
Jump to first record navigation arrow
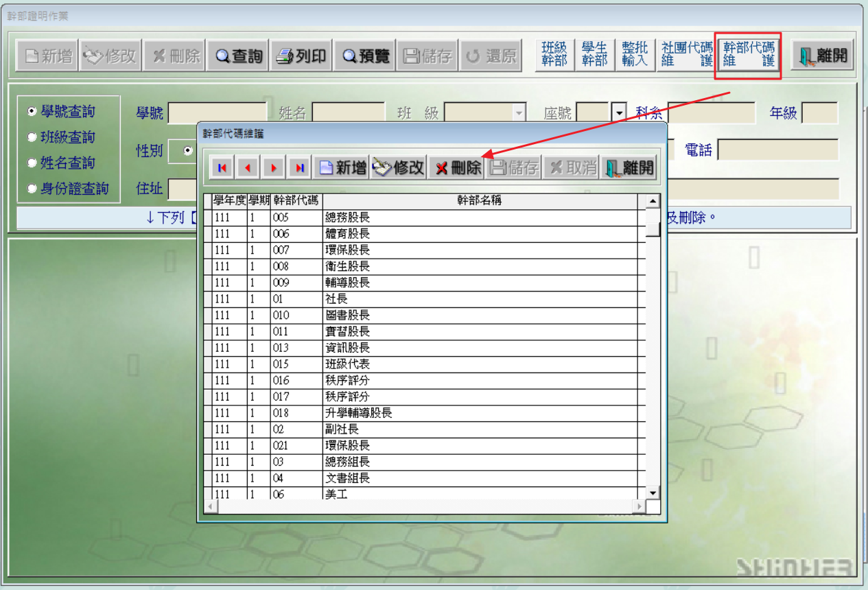pos(222,168)
